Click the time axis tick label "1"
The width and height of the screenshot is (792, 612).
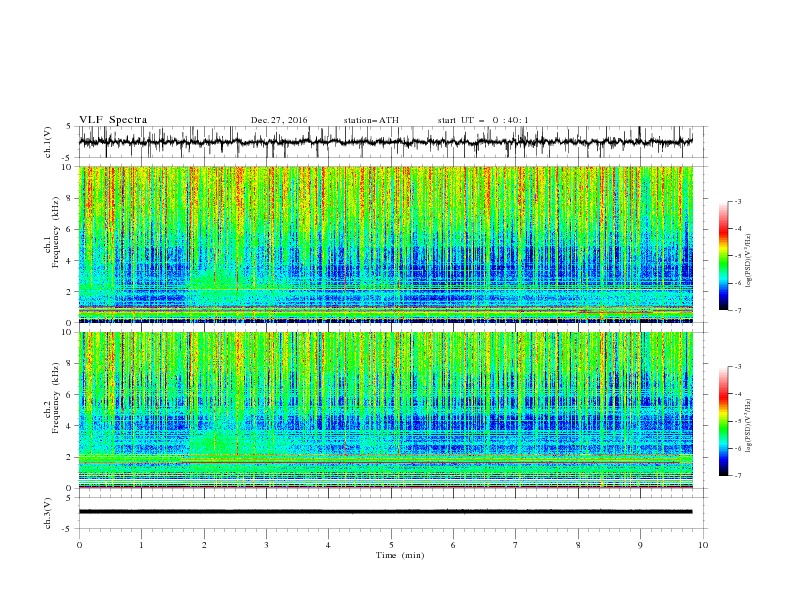click(141, 545)
